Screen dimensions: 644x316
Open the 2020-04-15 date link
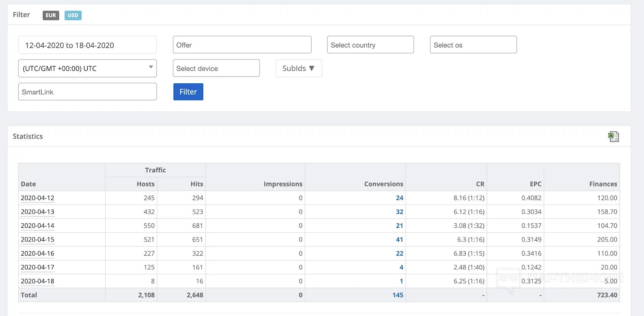click(37, 240)
